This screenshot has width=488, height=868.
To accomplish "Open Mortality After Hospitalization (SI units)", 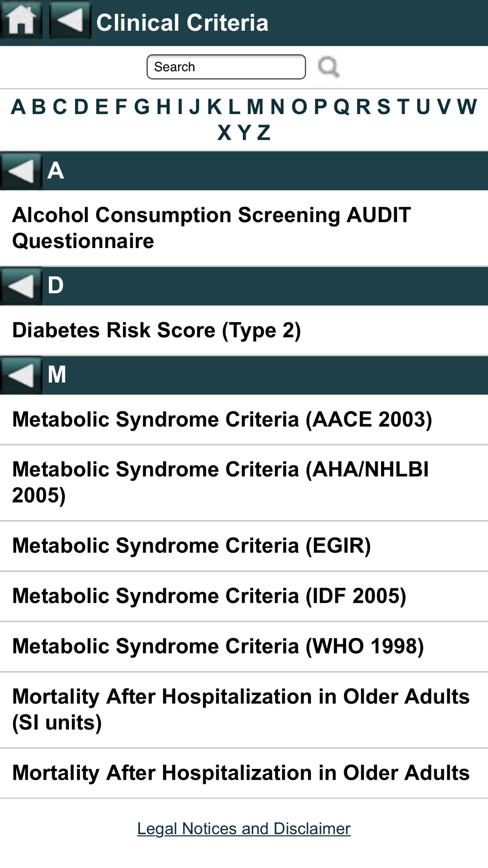I will tap(244, 710).
